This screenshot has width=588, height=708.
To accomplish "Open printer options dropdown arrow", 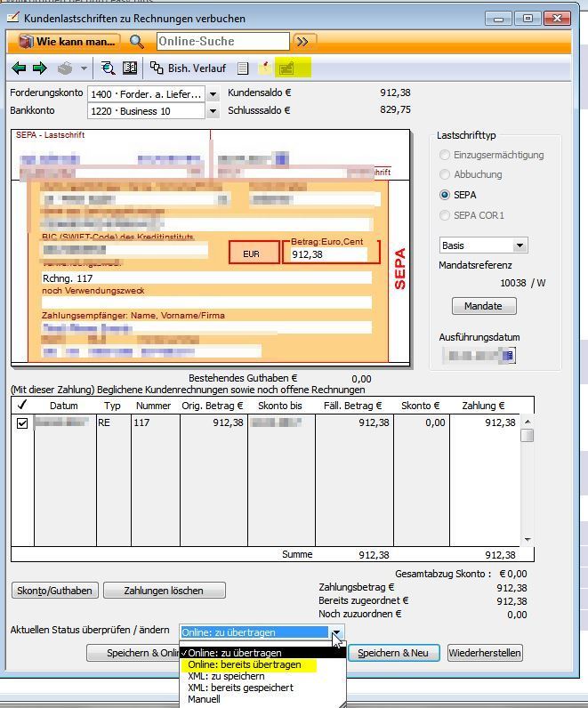I will point(84,68).
